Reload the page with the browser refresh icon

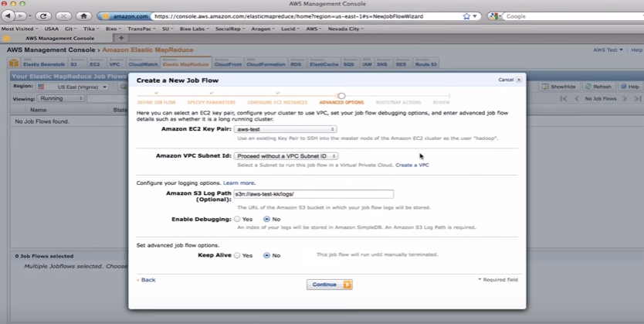[43, 16]
